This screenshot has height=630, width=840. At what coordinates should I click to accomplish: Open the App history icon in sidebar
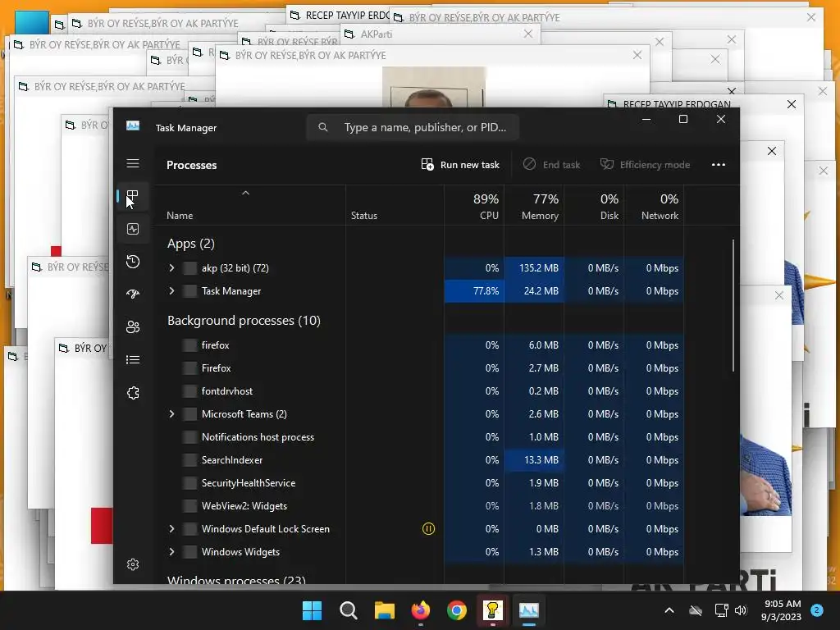click(133, 262)
